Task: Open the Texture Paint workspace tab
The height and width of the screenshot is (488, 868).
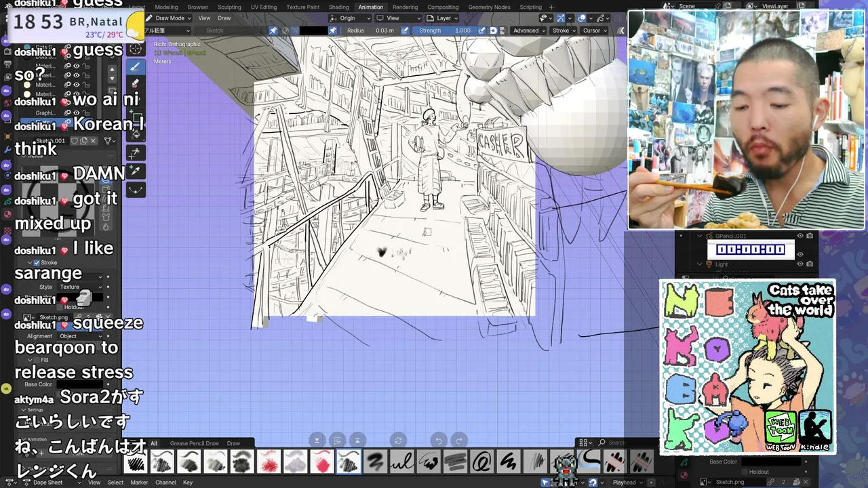Action: click(302, 7)
